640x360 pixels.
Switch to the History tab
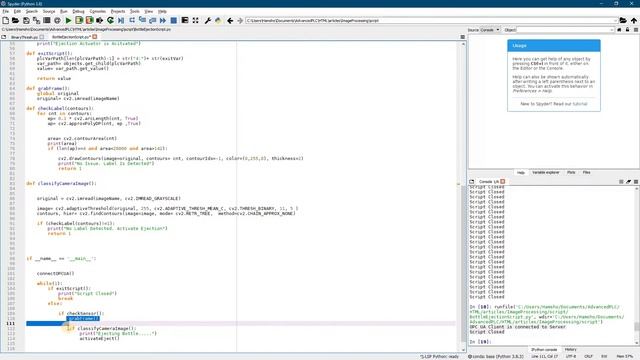[x=571, y=350]
